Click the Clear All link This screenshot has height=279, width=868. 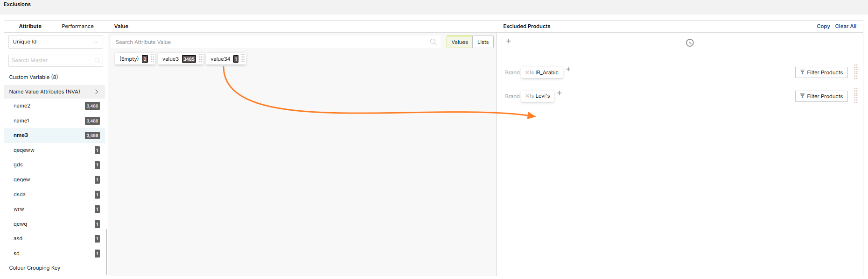846,26
